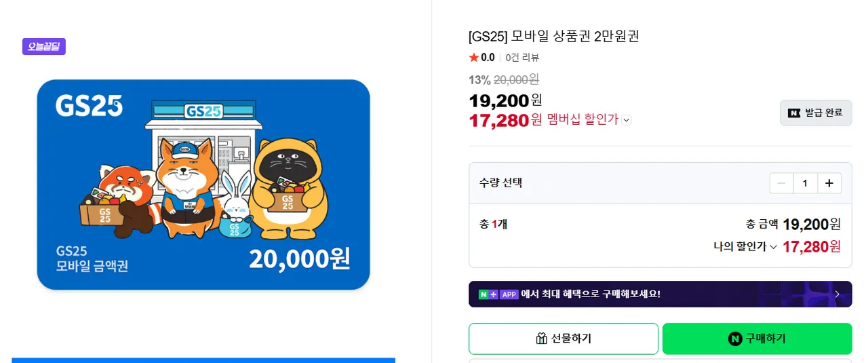This screenshot has width=868, height=363.
Task: Open the 0건 리뷰 reviews link
Action: (522, 58)
